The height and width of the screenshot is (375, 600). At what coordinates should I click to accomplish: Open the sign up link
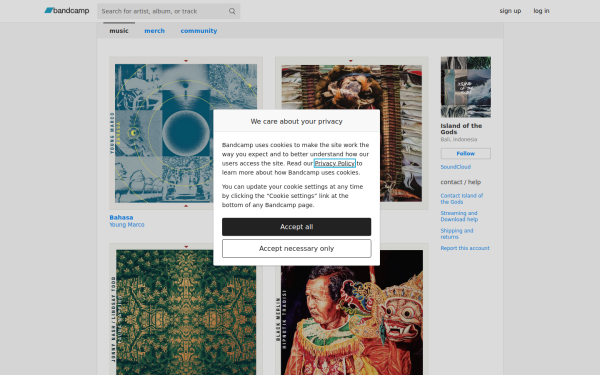(x=510, y=11)
